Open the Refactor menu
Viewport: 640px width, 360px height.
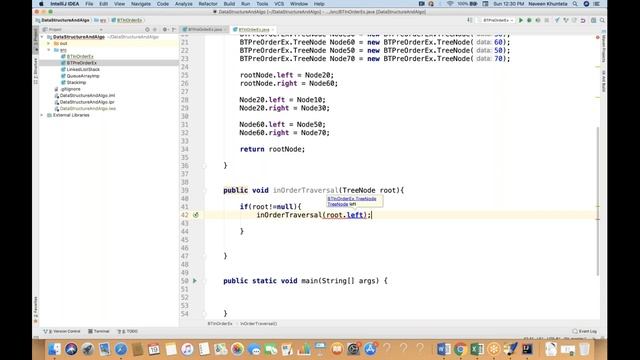(208, 4)
